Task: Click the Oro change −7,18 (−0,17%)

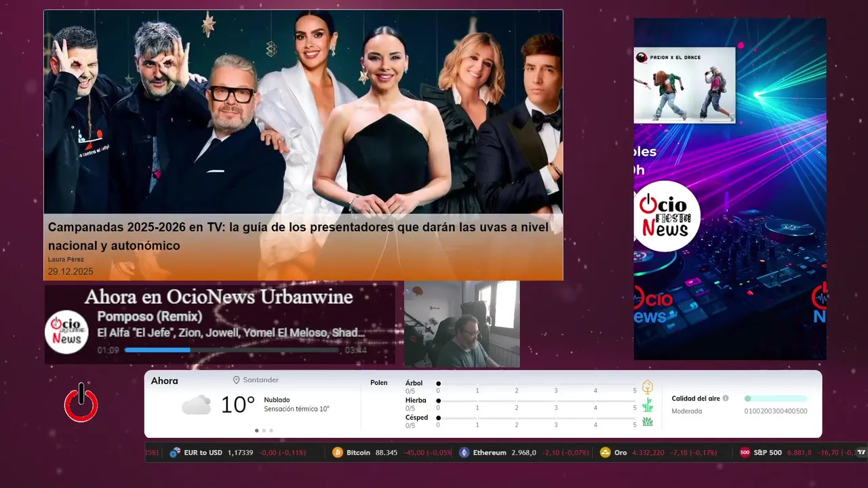Action: pyautogui.click(x=693, y=453)
